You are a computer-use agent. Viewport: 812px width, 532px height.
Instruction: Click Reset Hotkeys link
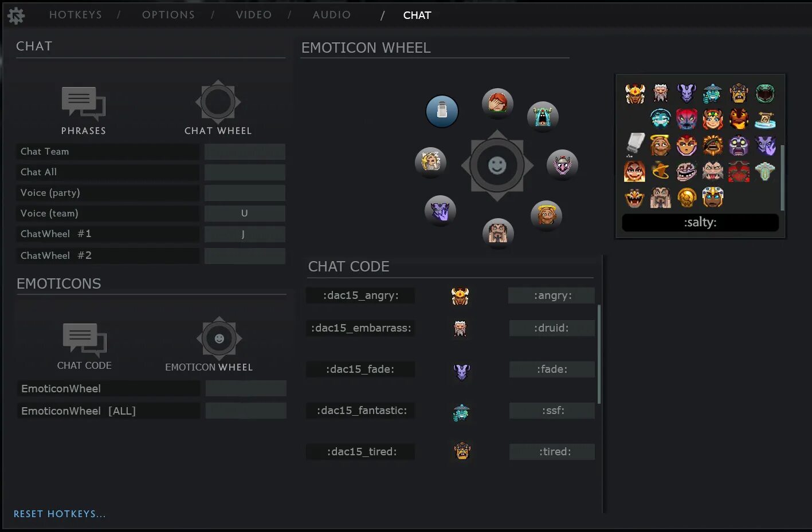(x=60, y=514)
